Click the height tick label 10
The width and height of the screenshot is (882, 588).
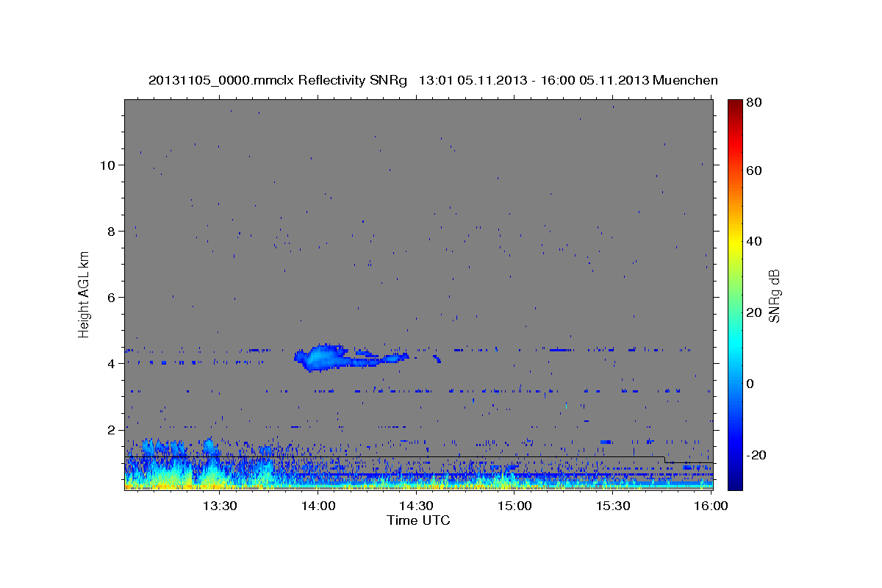(x=108, y=165)
